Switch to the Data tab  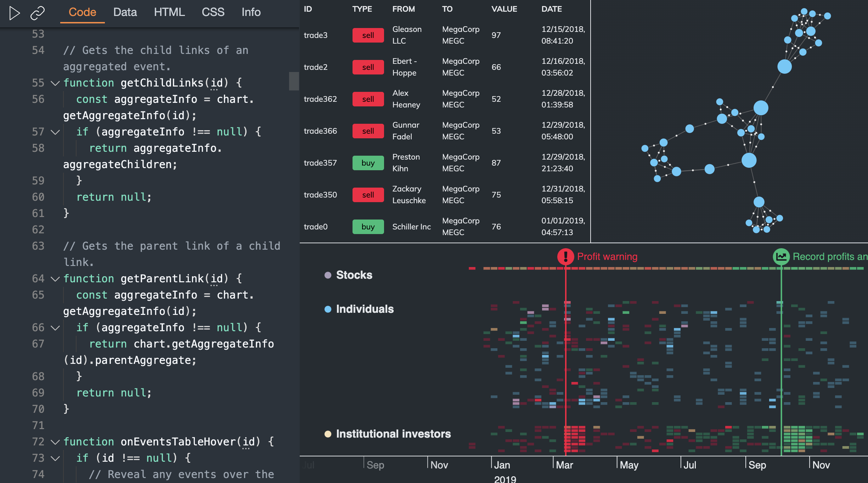[125, 12]
